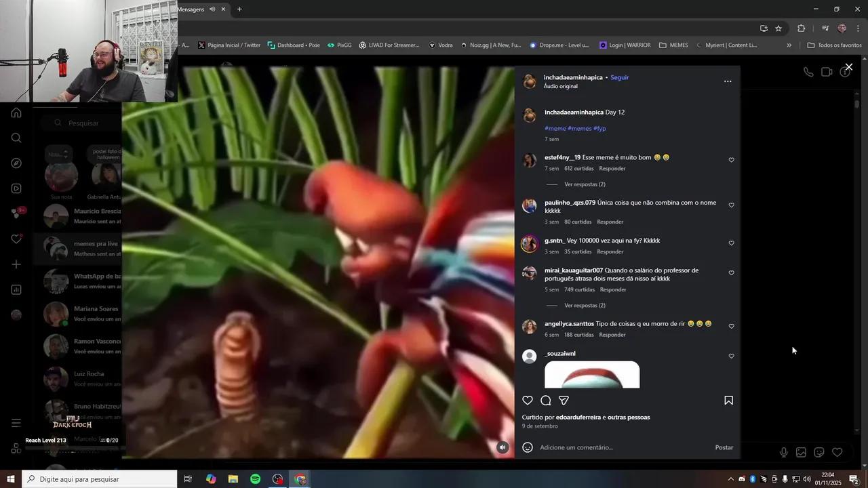Viewport: 868px width, 488px height.
Task: Unmute the video with the speaker icon
Action: (502, 447)
